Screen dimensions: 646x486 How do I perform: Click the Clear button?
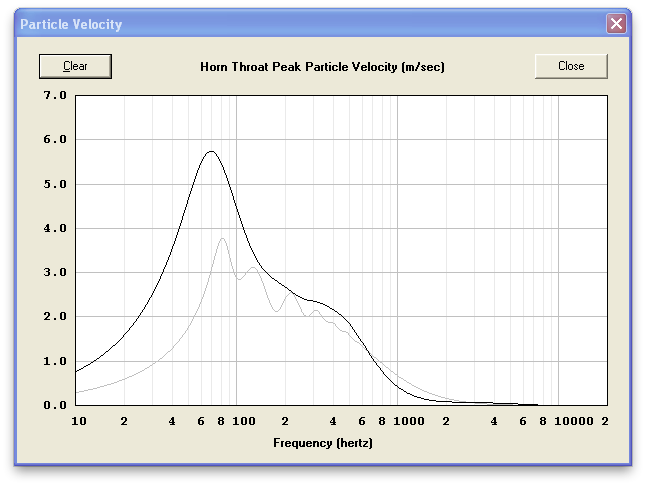click(75, 66)
